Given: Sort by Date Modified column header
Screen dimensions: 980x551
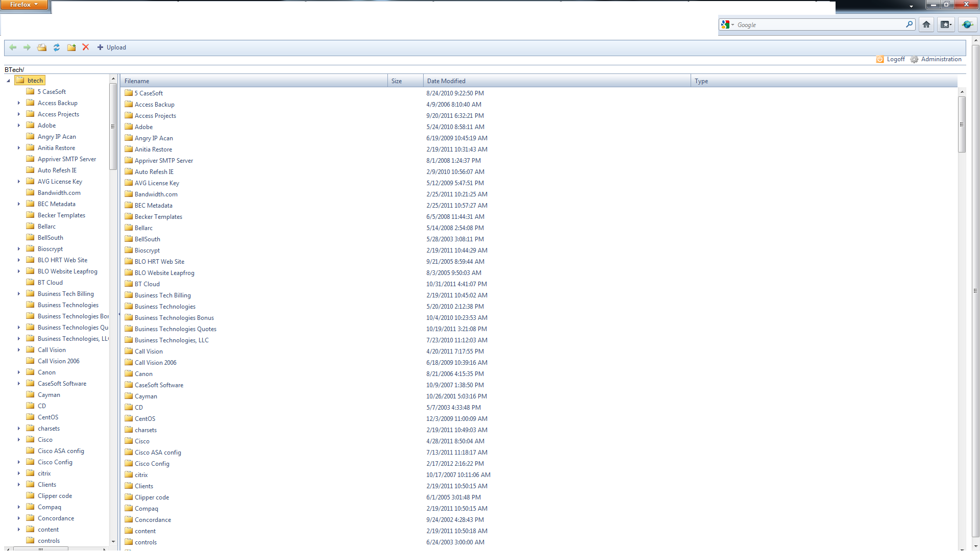Looking at the screenshot, I should click(x=446, y=81).
